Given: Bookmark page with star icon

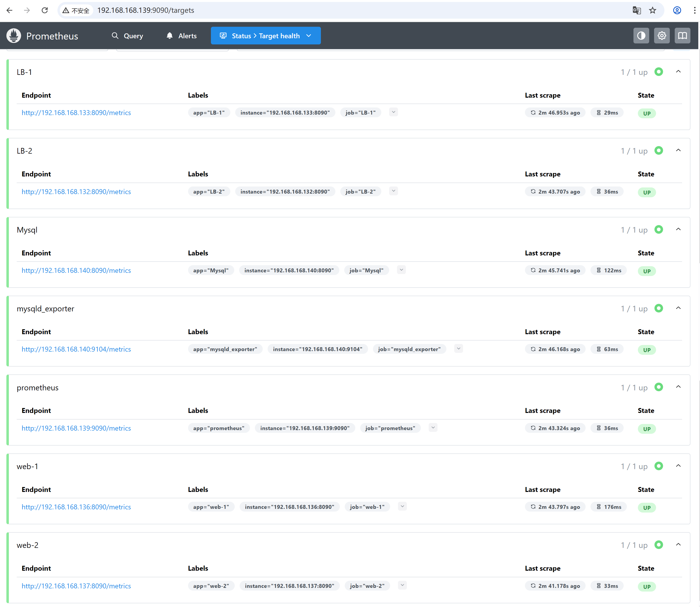Looking at the screenshot, I should pyautogui.click(x=653, y=10).
